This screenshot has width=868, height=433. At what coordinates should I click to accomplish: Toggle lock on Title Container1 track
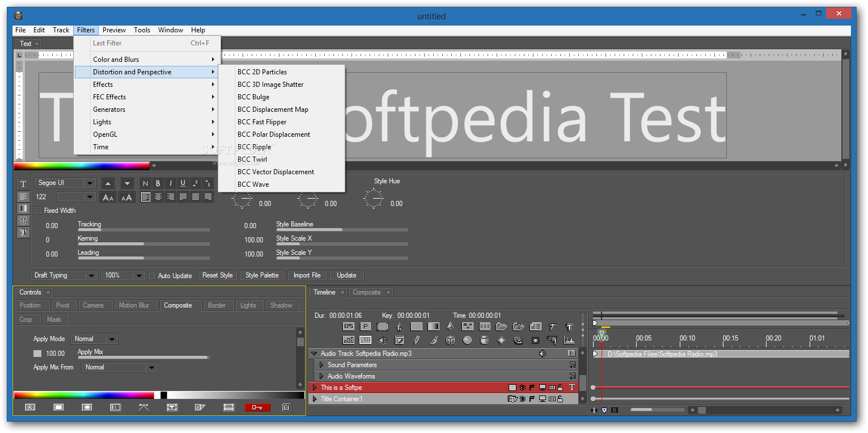pos(560,399)
